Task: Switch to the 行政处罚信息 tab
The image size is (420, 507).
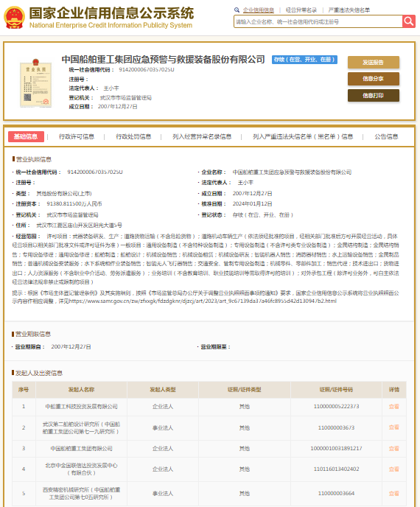Action: (133, 137)
